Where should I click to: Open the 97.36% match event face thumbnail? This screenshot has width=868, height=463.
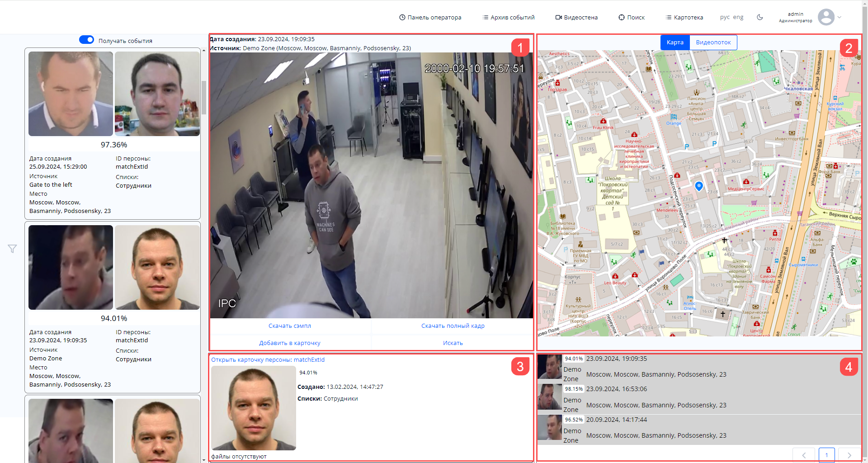pos(71,94)
